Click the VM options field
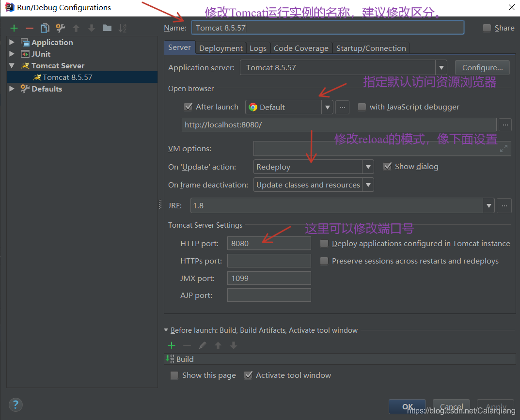The height and width of the screenshot is (420, 520). tap(382, 149)
